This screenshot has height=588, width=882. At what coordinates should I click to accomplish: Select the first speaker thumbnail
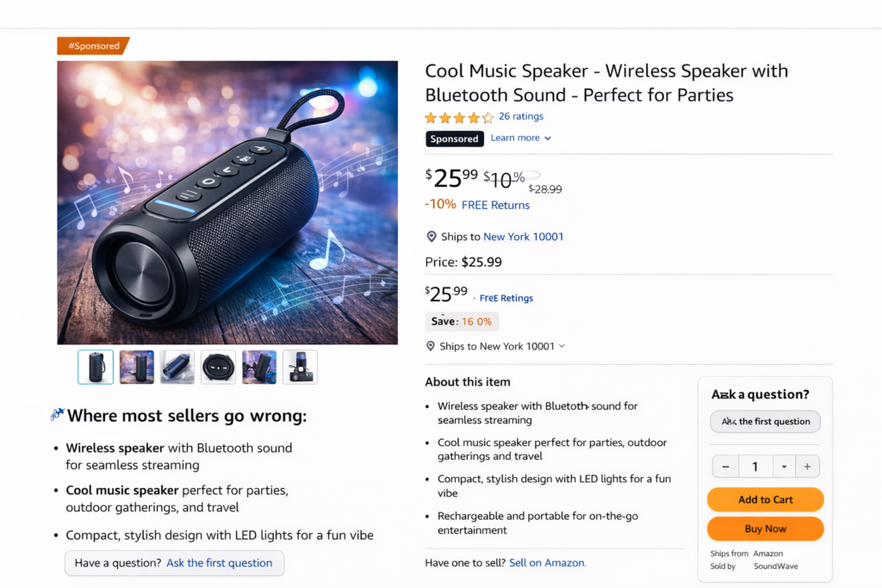pyautogui.click(x=96, y=367)
